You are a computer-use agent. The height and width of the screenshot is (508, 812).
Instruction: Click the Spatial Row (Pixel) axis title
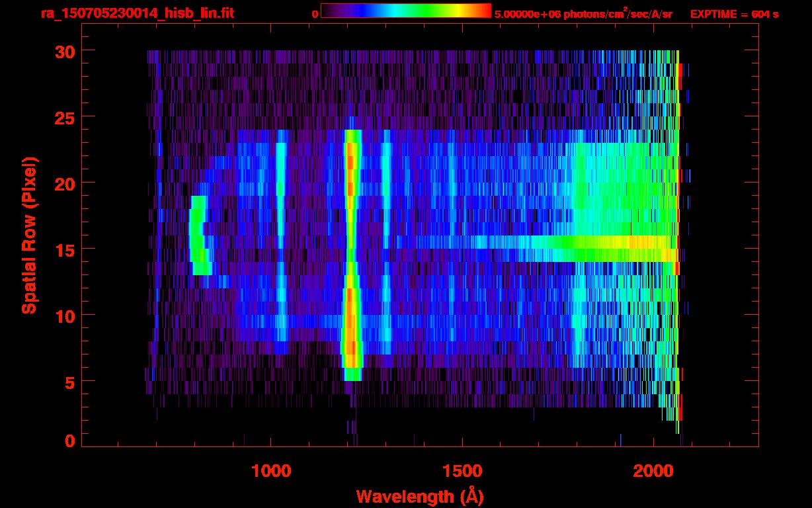[x=29, y=235]
